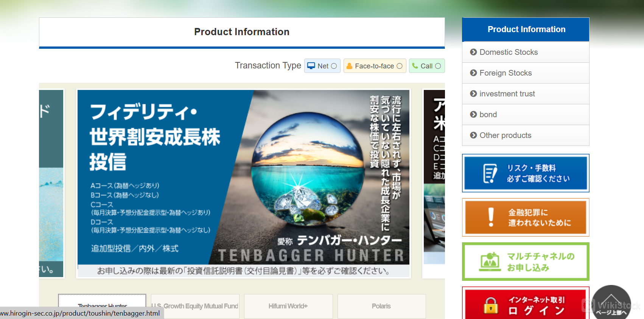The width and height of the screenshot is (644, 319).
Task: Click the arrow icon beside investment trust
Action: click(x=473, y=94)
